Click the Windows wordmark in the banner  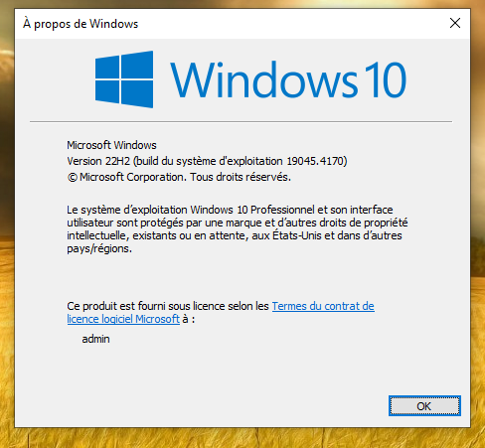pyautogui.click(x=264, y=80)
